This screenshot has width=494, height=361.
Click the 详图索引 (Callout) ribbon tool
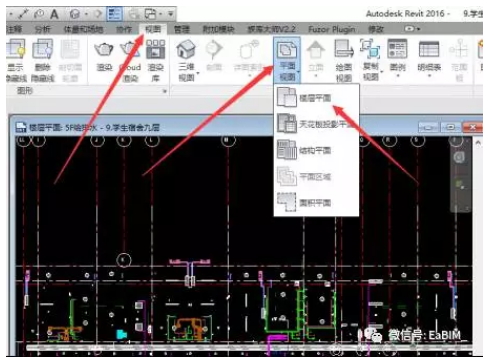(x=249, y=57)
